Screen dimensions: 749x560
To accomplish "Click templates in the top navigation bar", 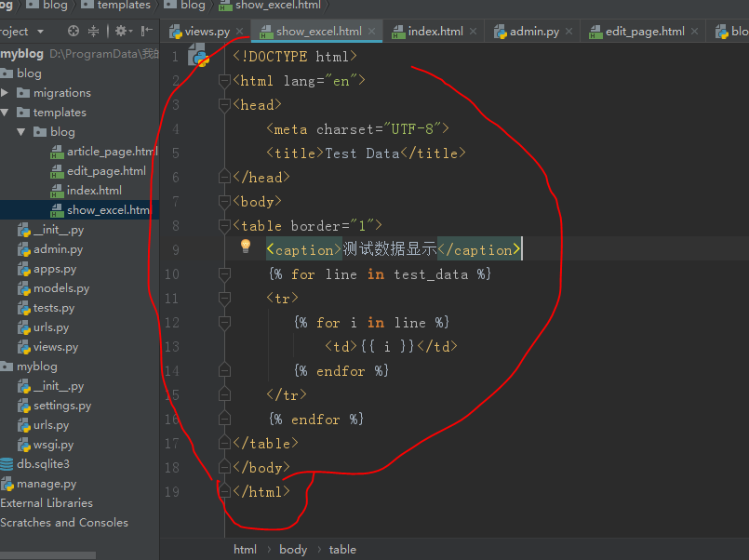I will click(x=124, y=6).
